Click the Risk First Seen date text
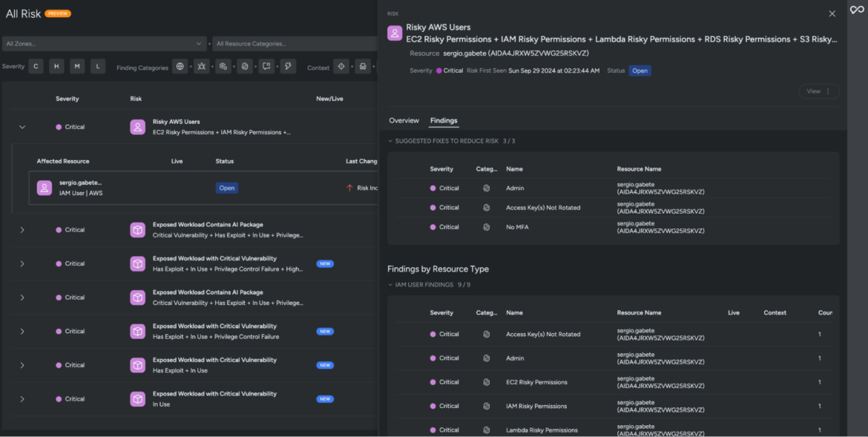 553,71
